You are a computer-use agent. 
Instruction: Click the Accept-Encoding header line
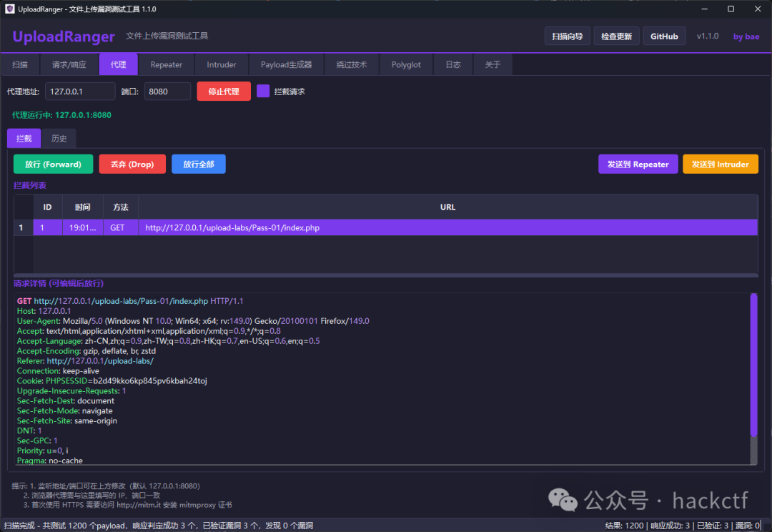pos(86,350)
